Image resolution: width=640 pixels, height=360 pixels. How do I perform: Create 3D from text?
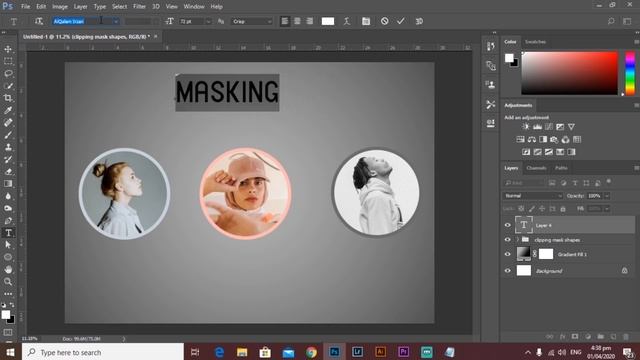[x=419, y=21]
